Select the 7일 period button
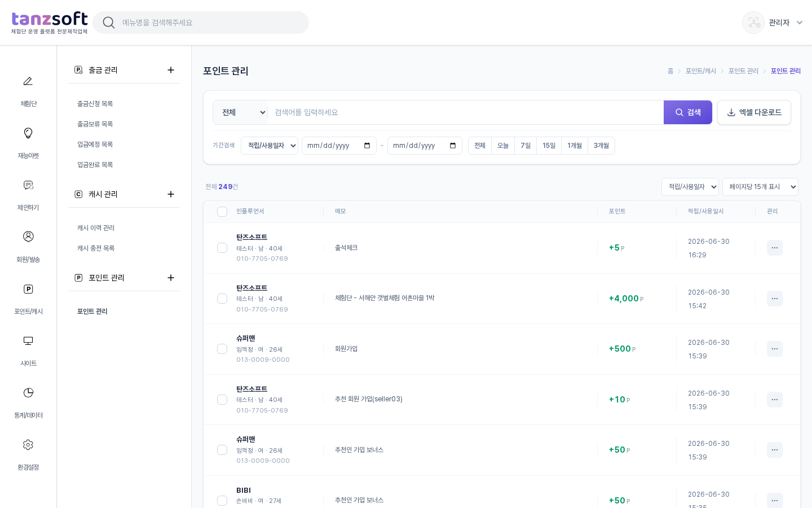812x508 pixels. click(526, 146)
